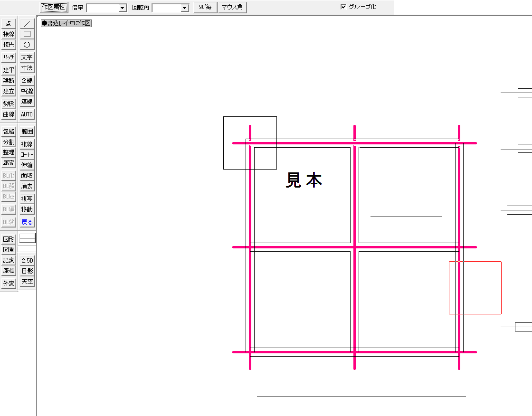Image resolution: width=532 pixels, height=416 pixels.
Task: Activate the 点 point tool
Action: [9, 23]
